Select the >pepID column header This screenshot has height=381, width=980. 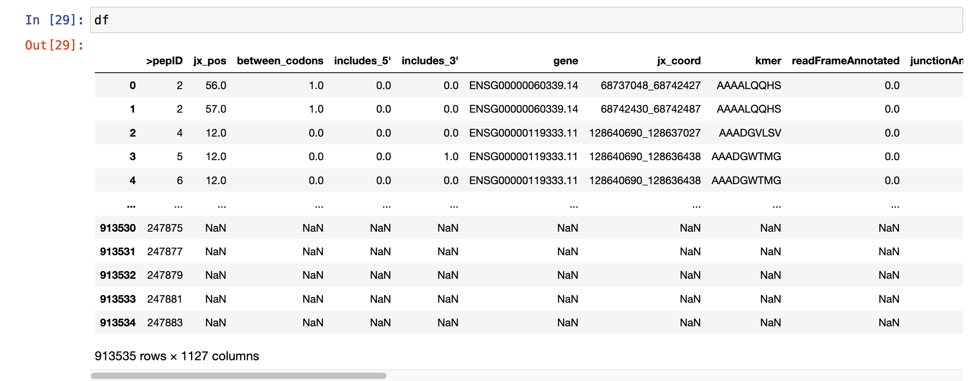[x=164, y=61]
